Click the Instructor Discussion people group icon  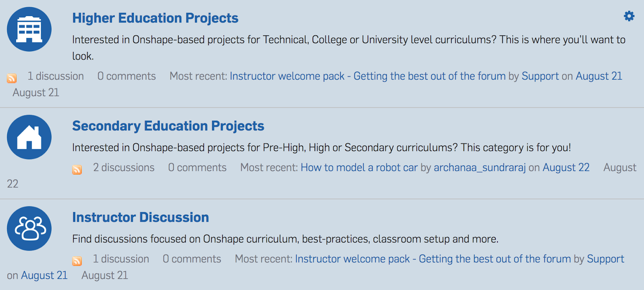click(x=29, y=228)
